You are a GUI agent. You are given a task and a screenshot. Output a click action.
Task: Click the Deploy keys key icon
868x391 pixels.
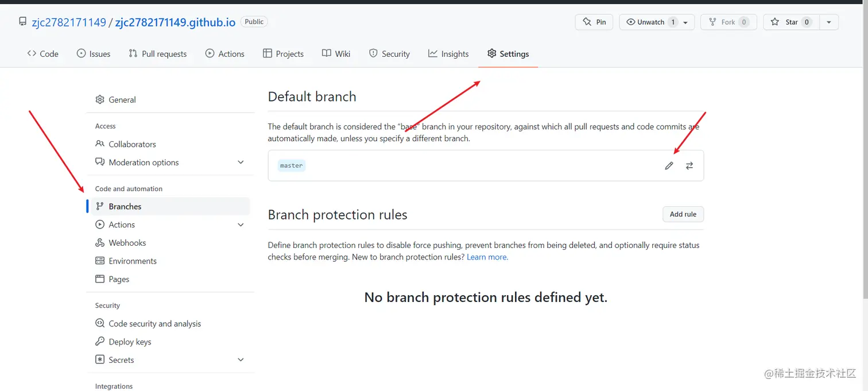coord(100,342)
